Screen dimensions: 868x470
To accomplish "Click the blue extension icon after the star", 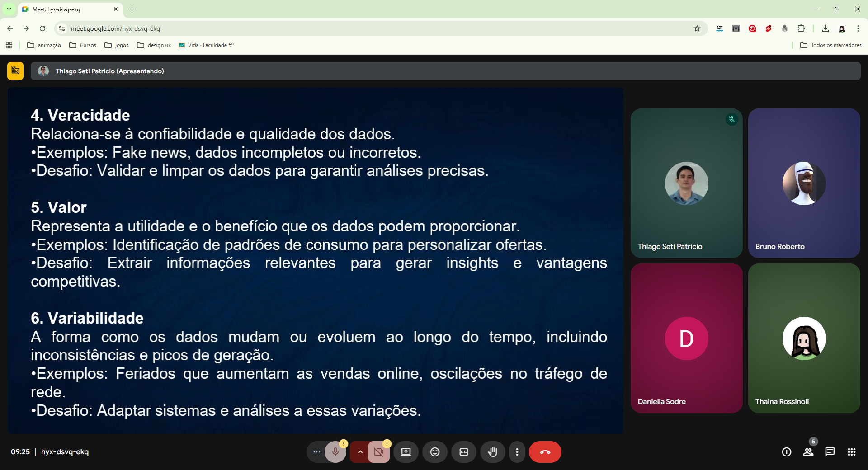I will (720, 28).
